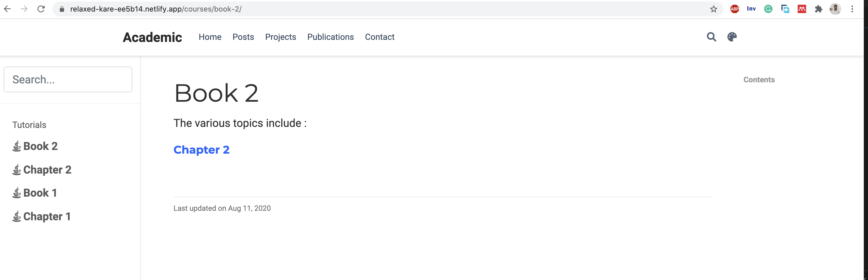Open the site search magnifier icon
The width and height of the screenshot is (868, 280).
pos(711,37)
